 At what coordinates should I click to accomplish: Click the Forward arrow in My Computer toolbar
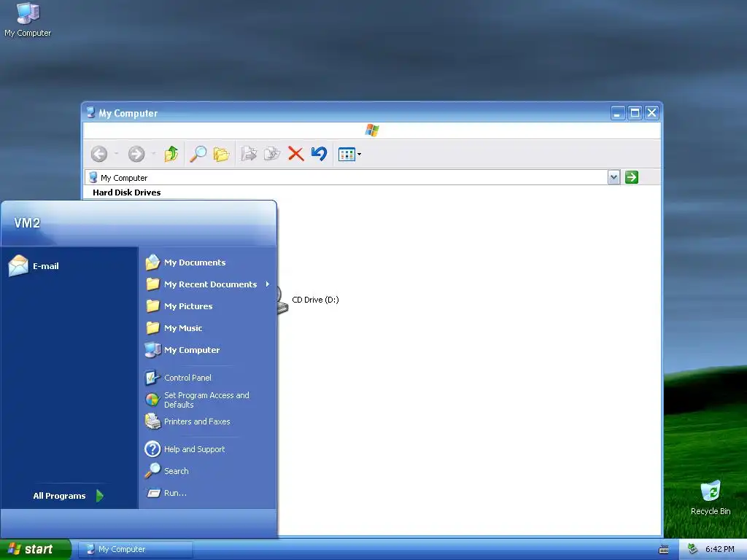136,154
